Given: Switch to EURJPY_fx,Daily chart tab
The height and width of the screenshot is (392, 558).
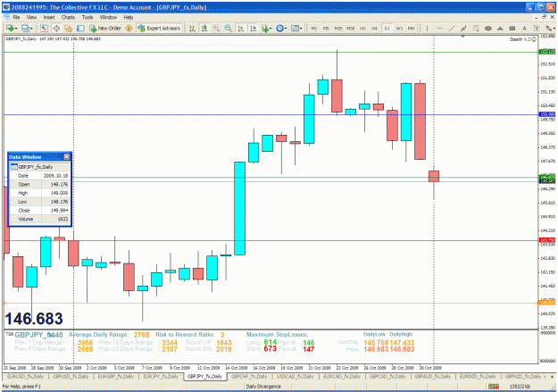Looking at the screenshot, I should pos(161,376).
